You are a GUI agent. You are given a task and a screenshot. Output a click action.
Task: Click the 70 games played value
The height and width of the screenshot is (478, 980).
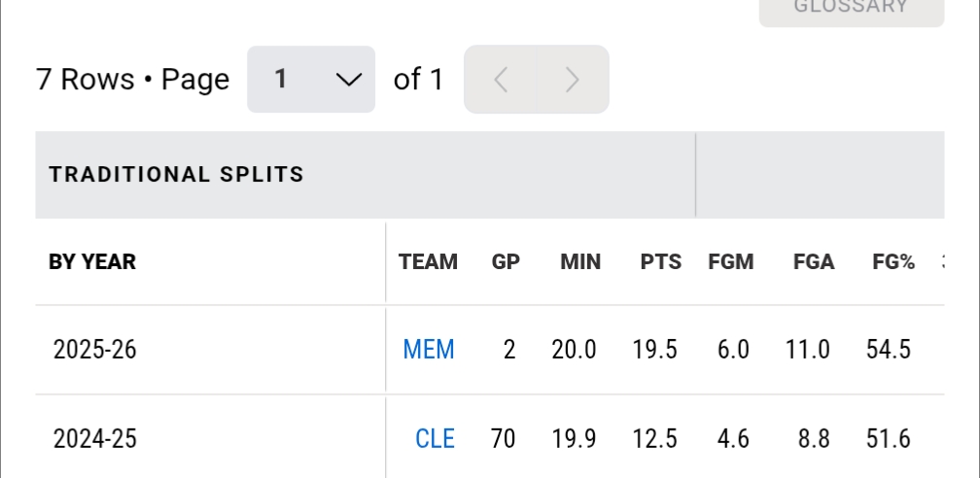[503, 438]
